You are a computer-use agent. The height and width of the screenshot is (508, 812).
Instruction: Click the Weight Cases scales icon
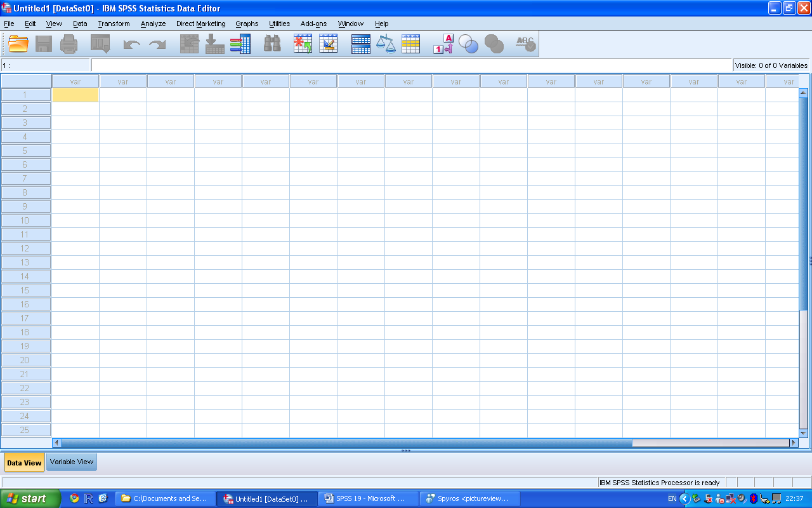pos(386,44)
